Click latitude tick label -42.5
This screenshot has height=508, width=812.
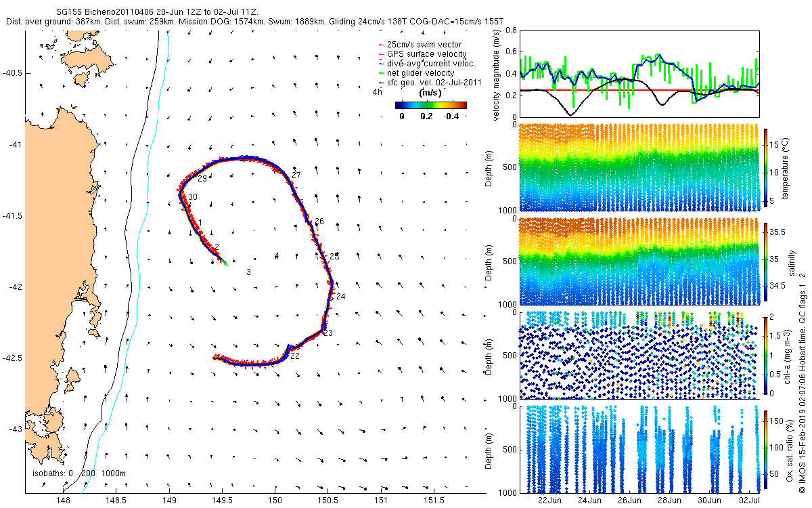(x=13, y=358)
